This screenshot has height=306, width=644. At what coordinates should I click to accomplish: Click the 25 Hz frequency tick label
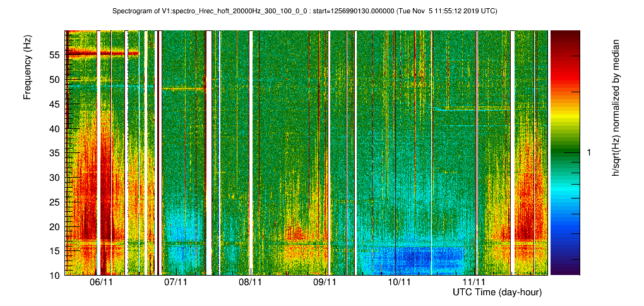coord(56,202)
